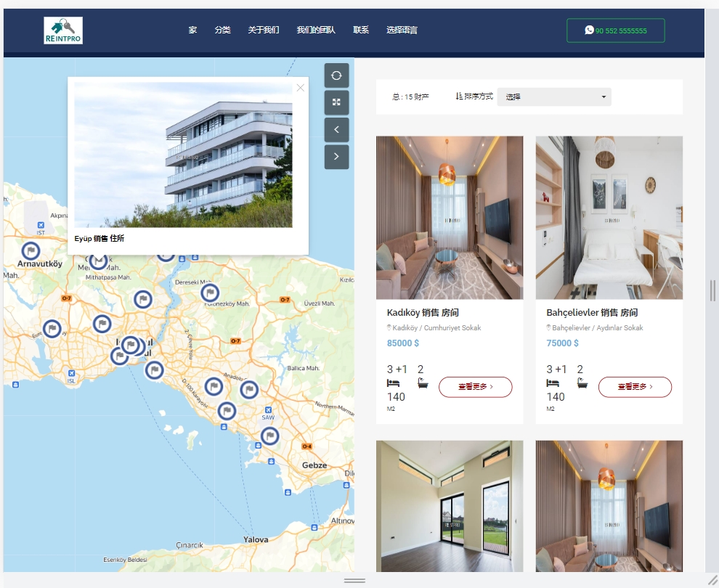Select the Arnavutköy flag marker

click(x=31, y=250)
